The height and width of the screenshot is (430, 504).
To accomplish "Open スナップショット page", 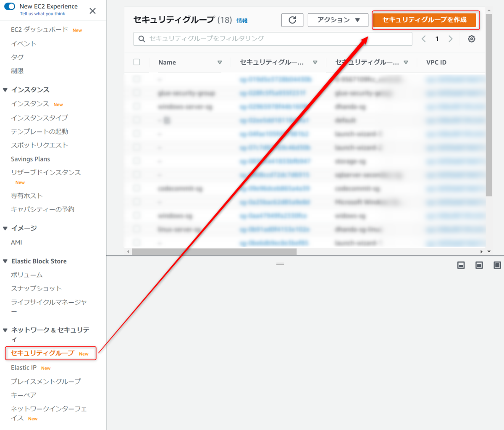I will (x=36, y=288).
